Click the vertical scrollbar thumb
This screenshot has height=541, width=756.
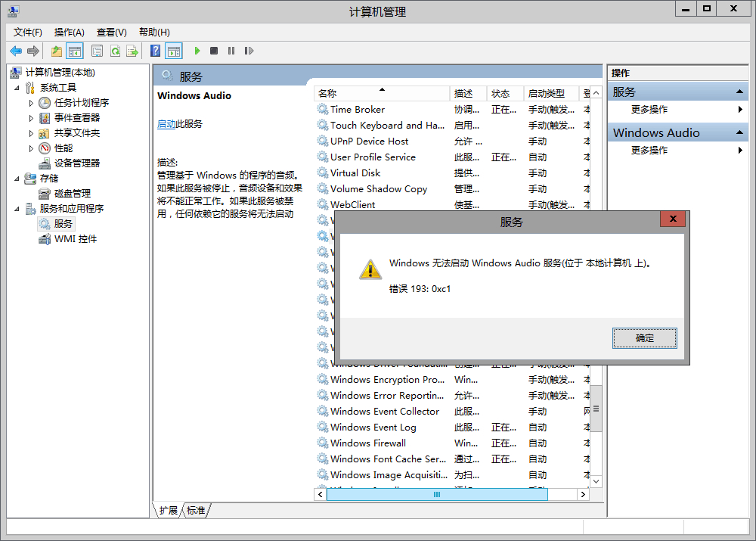pos(596,409)
